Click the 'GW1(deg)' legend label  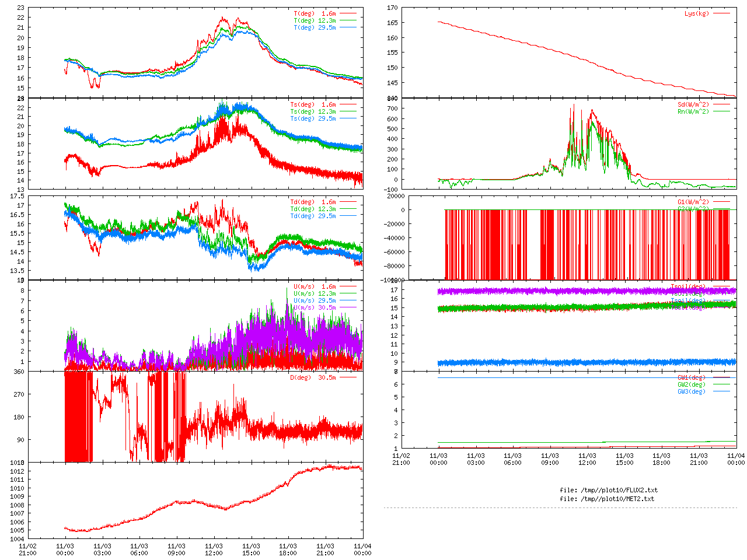click(x=692, y=378)
